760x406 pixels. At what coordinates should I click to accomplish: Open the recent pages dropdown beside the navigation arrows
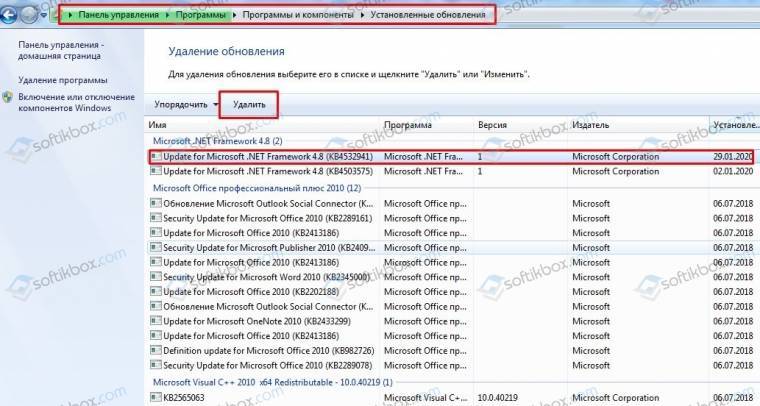point(44,16)
